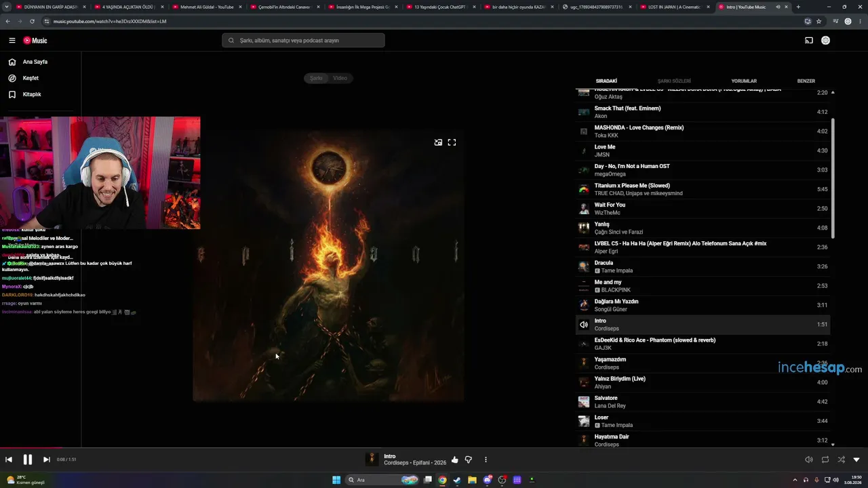Cast to a device icon
The image size is (868, 488).
click(x=808, y=41)
